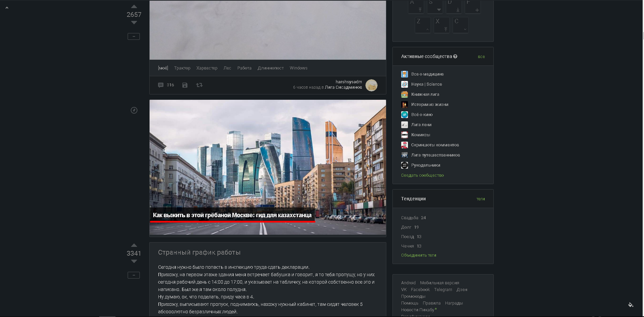Select the Работа tag

pos(244,68)
